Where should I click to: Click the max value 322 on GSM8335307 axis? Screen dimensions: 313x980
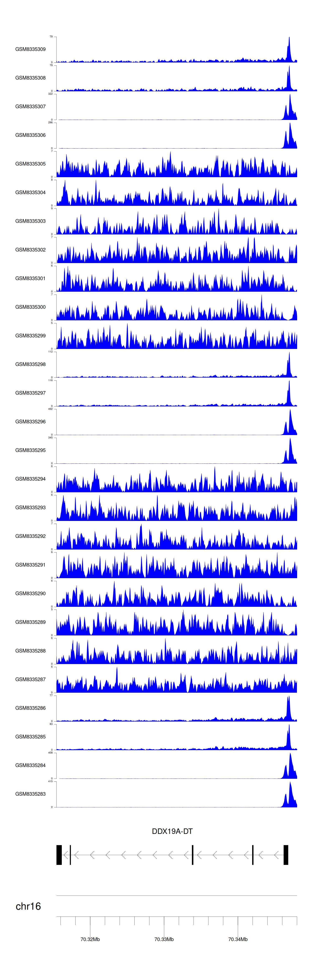click(x=50, y=94)
